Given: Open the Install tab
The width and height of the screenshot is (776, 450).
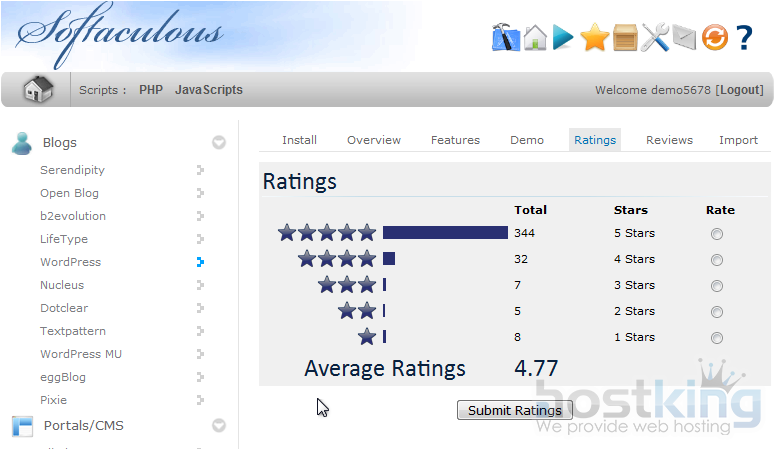Looking at the screenshot, I should [x=299, y=140].
